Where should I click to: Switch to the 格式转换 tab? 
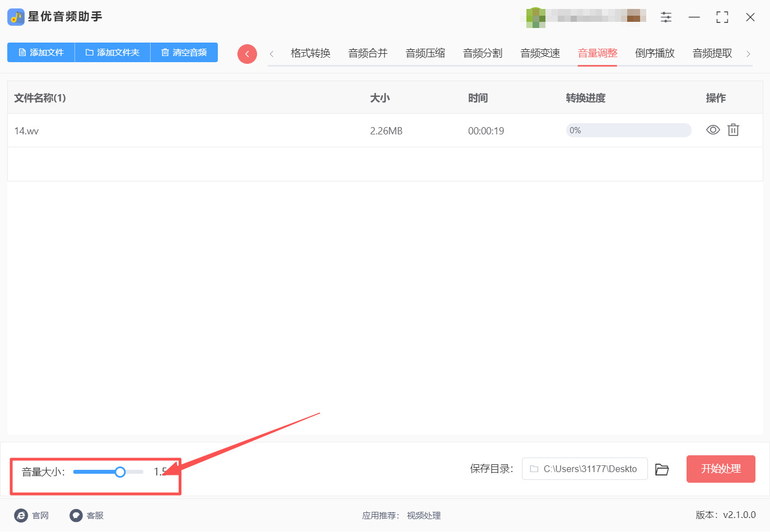click(310, 53)
